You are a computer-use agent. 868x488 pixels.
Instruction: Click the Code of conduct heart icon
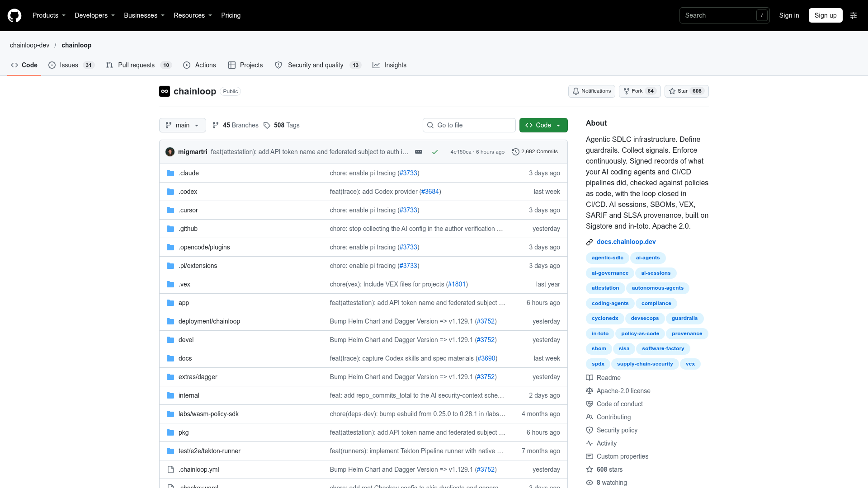[590, 404]
